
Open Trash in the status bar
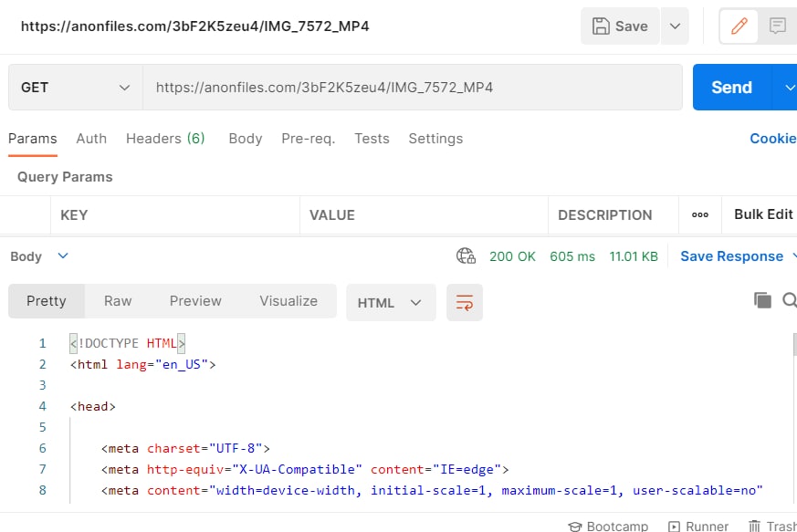click(x=772, y=526)
